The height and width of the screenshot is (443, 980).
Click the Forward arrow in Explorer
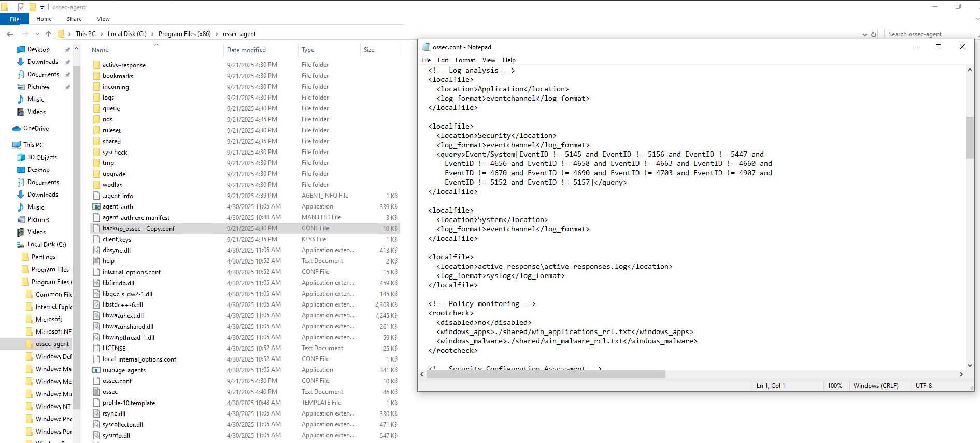(25, 34)
